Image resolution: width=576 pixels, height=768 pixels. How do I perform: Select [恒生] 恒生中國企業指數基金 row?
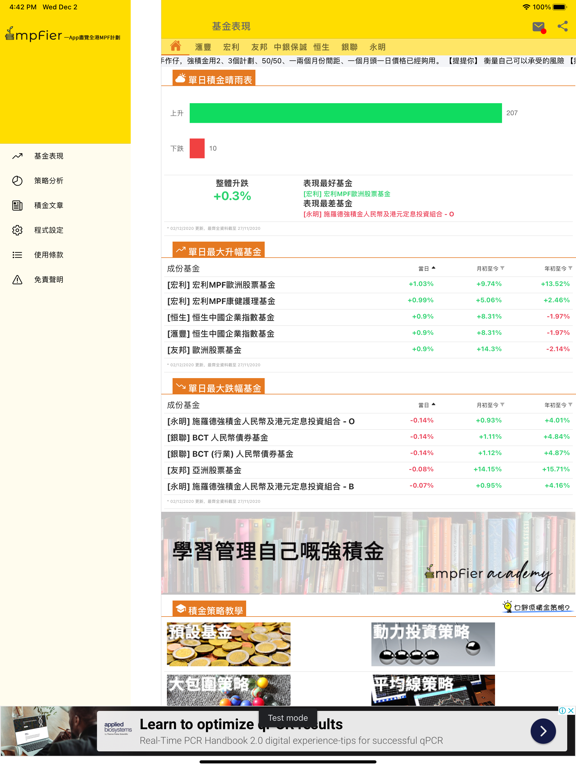[369, 317]
